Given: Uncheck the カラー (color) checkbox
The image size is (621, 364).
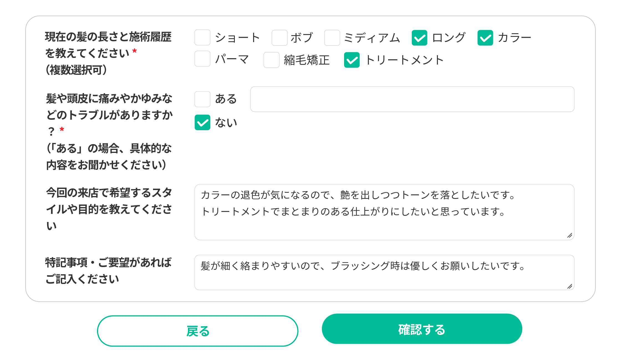Looking at the screenshot, I should coord(485,38).
